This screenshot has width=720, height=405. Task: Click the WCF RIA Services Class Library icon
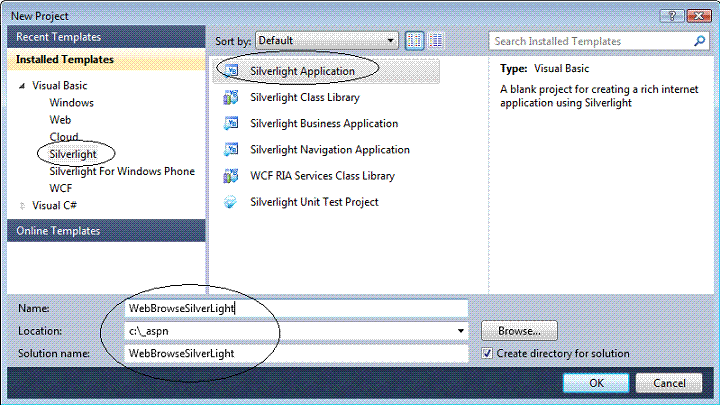coord(231,176)
